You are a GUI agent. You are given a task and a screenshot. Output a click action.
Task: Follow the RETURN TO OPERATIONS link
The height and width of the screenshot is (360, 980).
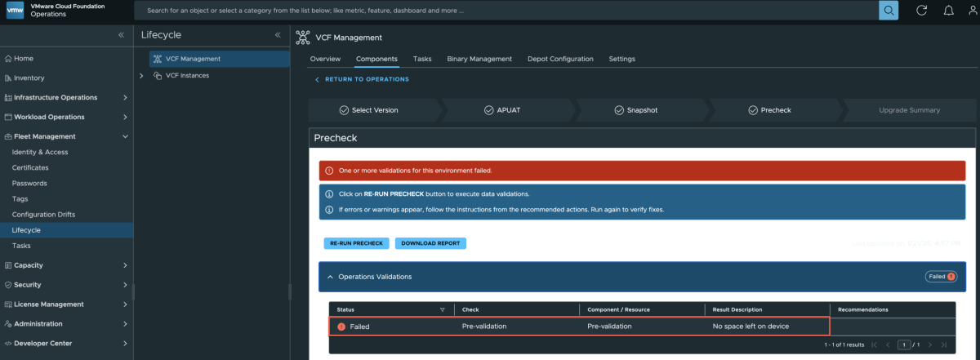coord(366,79)
